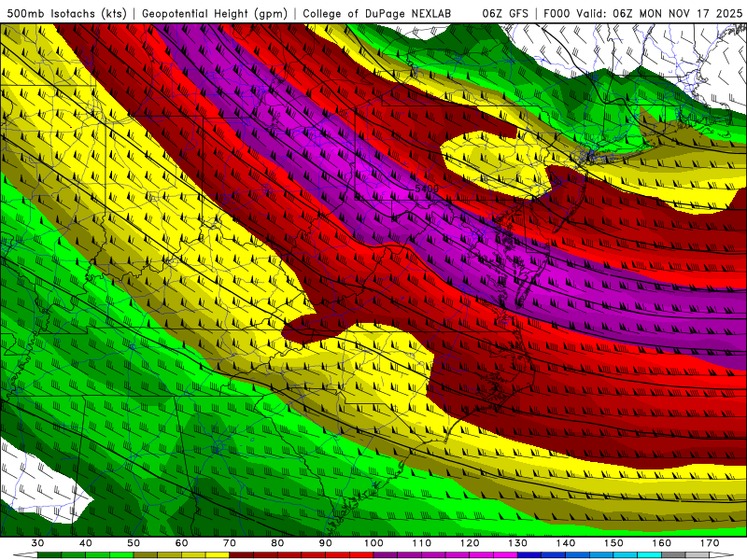Screen dimensions: 747x560
Task: Click the "06Z GFS" model run text
Action: pyautogui.click(x=505, y=13)
